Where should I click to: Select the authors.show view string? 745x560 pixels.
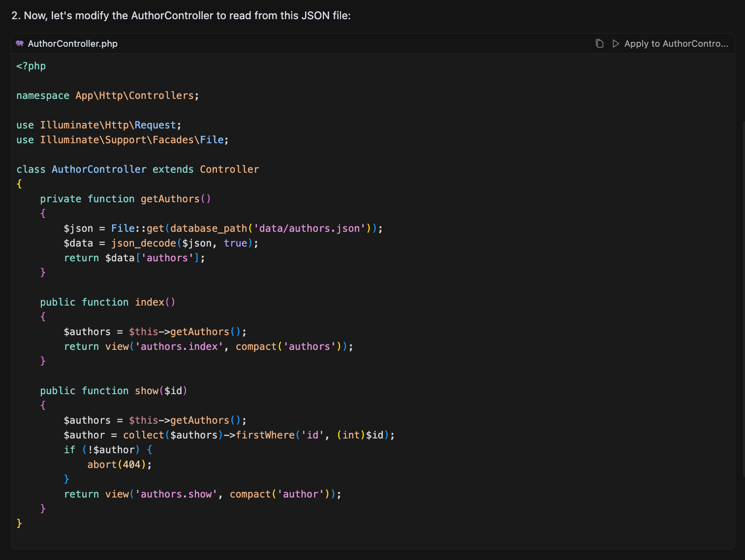click(176, 494)
